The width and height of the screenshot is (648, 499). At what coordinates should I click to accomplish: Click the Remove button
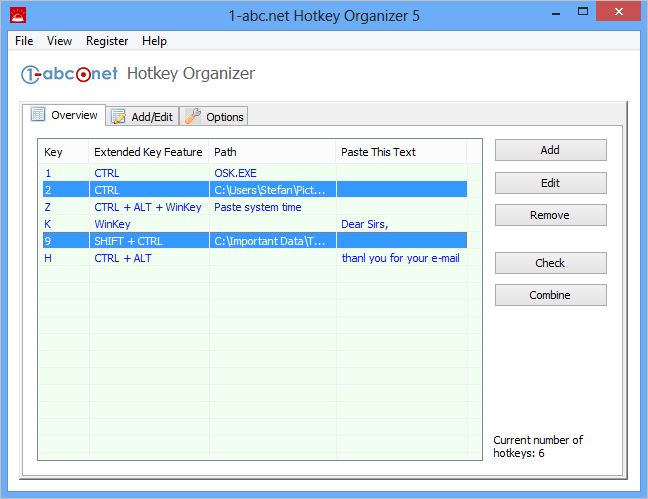pos(550,215)
